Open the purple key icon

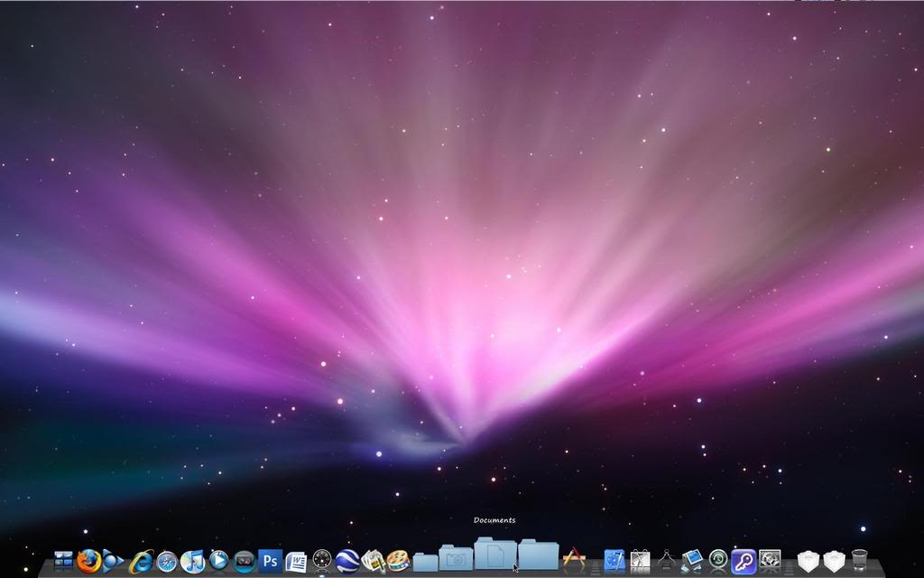point(744,561)
